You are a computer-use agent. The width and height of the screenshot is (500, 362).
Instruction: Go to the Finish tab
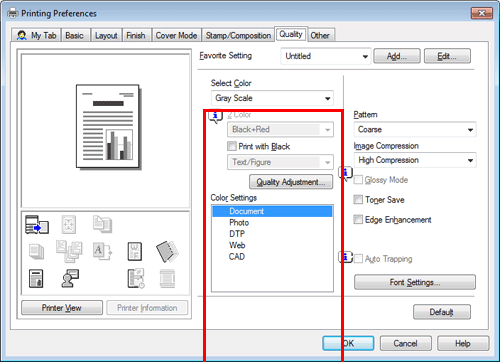click(x=136, y=35)
